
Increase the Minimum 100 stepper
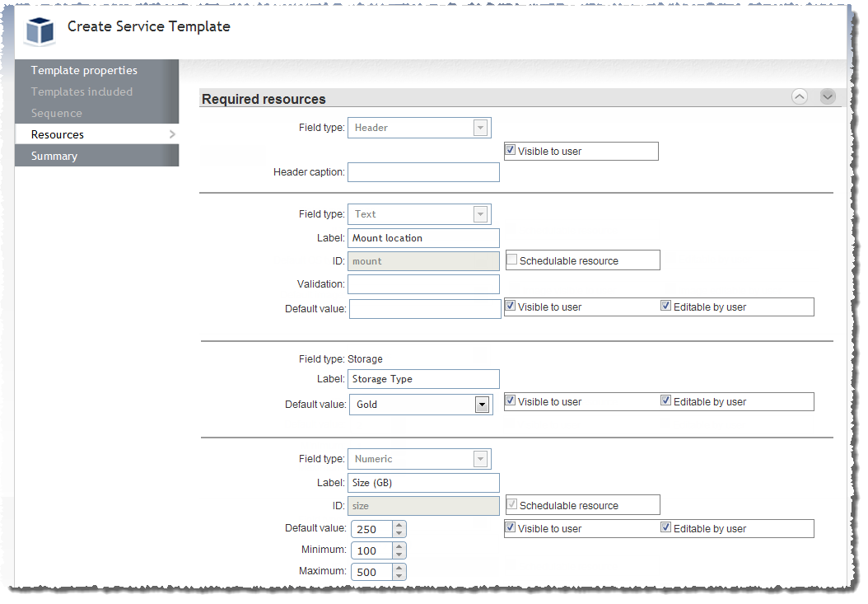[399, 546]
